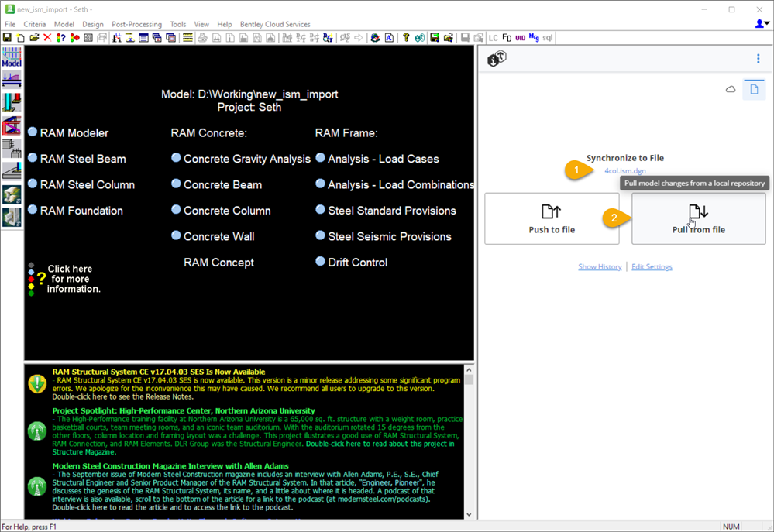Open the RAM Frame braced-frame sidebar icon

(12, 125)
